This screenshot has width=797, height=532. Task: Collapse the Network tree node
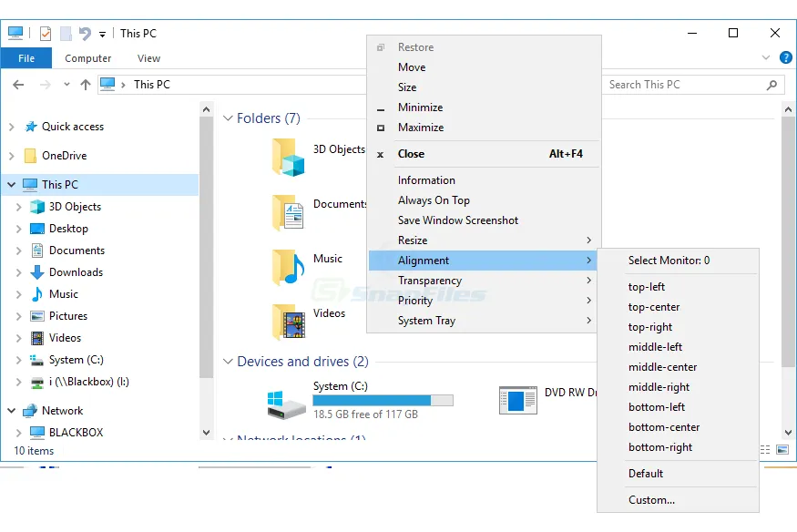pos(11,411)
